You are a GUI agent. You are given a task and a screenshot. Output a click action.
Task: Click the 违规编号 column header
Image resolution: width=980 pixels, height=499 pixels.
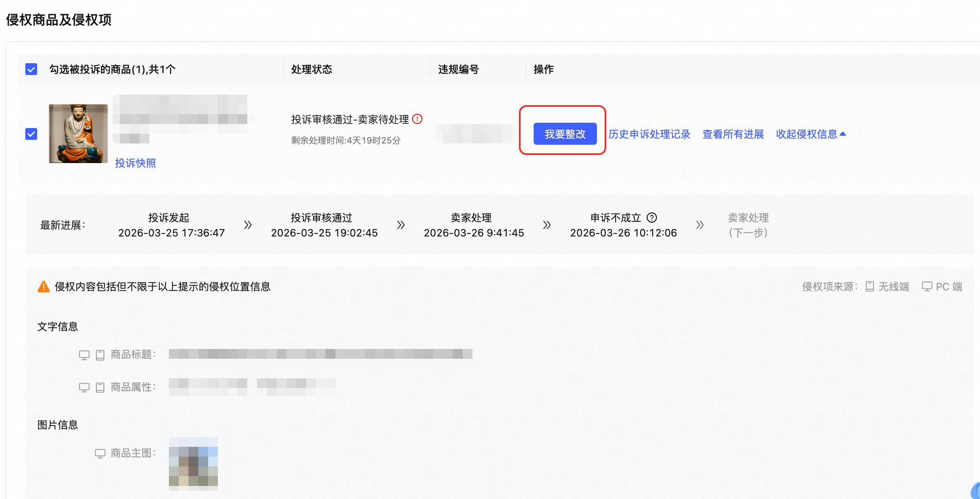coord(459,69)
